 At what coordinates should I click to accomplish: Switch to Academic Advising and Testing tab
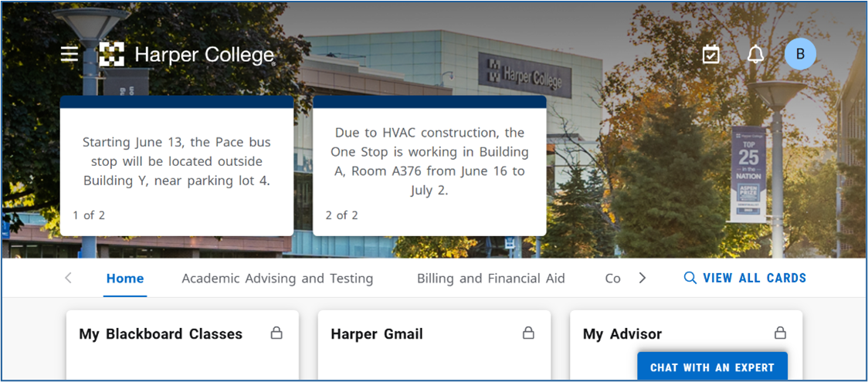tap(277, 279)
